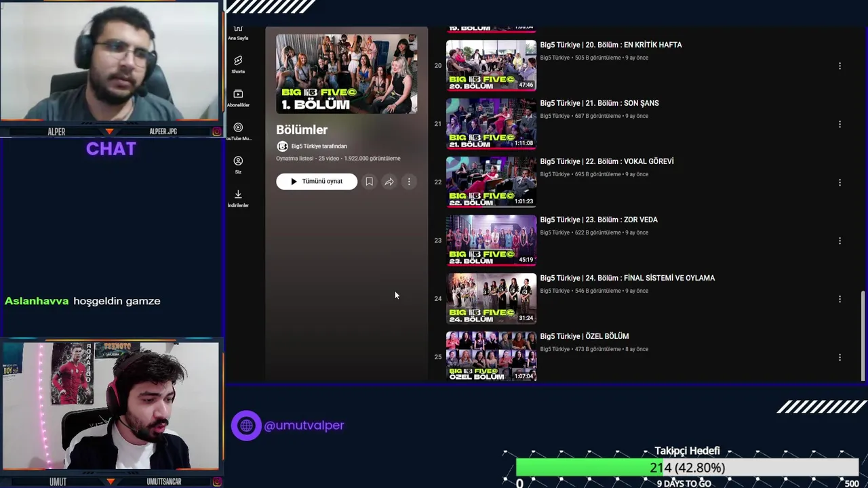Screen dimensions: 868x488
Task: Click the CHAT heading
Action: [x=111, y=149]
